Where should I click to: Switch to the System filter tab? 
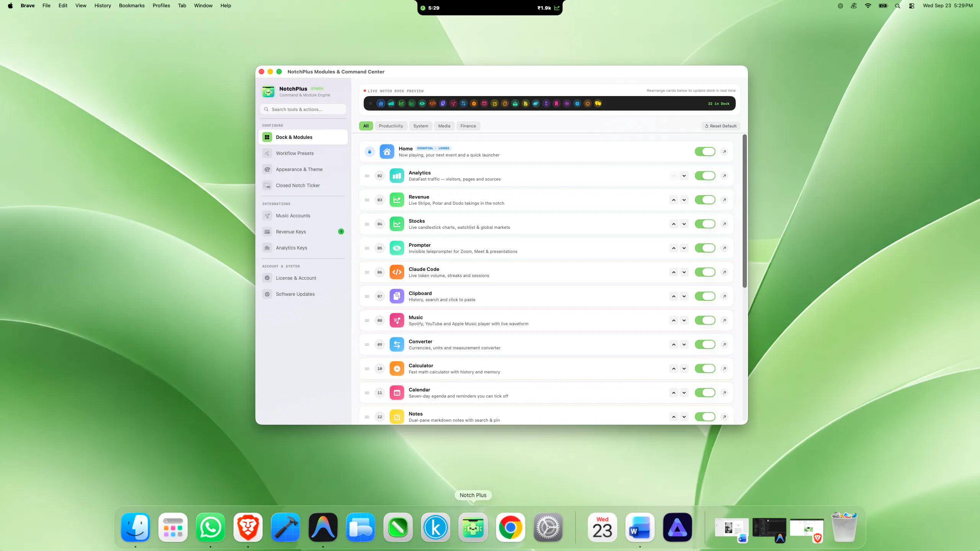click(421, 126)
